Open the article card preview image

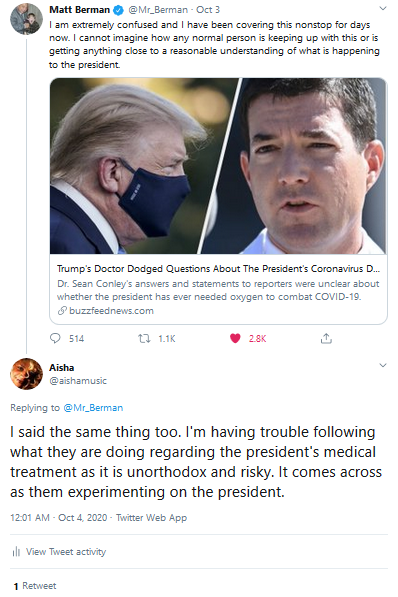(x=218, y=166)
